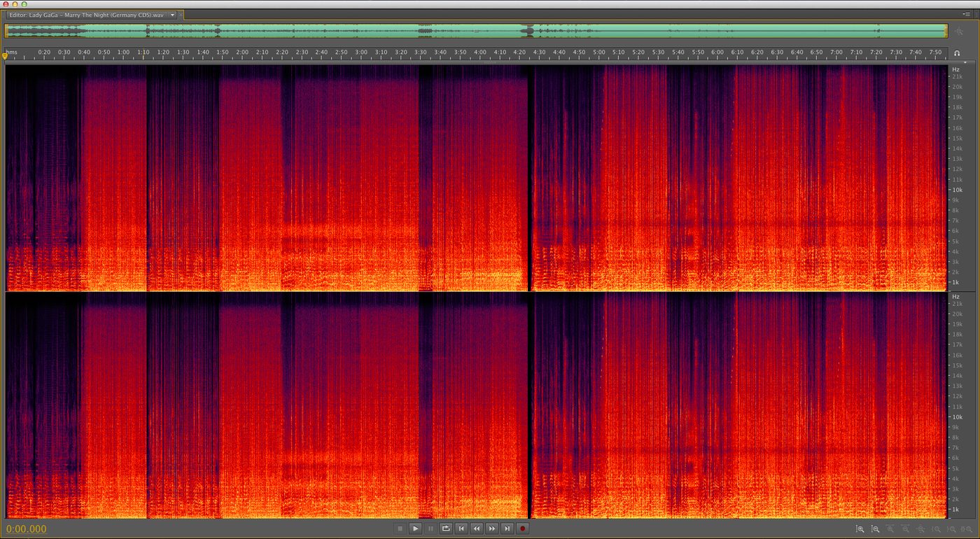Viewport: 980px width, 539px height.
Task: Click the Pause transport button
Action: coord(431,528)
